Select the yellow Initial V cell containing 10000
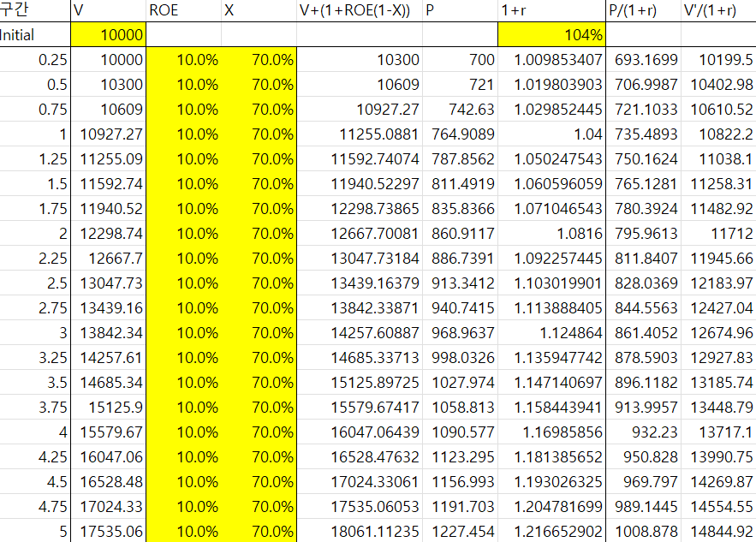This screenshot has width=756, height=542. [109, 35]
